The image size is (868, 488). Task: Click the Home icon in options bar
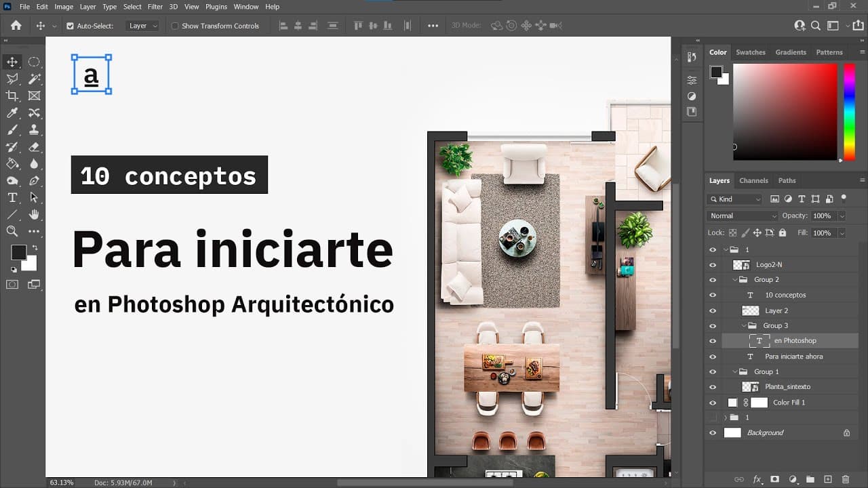[16, 25]
